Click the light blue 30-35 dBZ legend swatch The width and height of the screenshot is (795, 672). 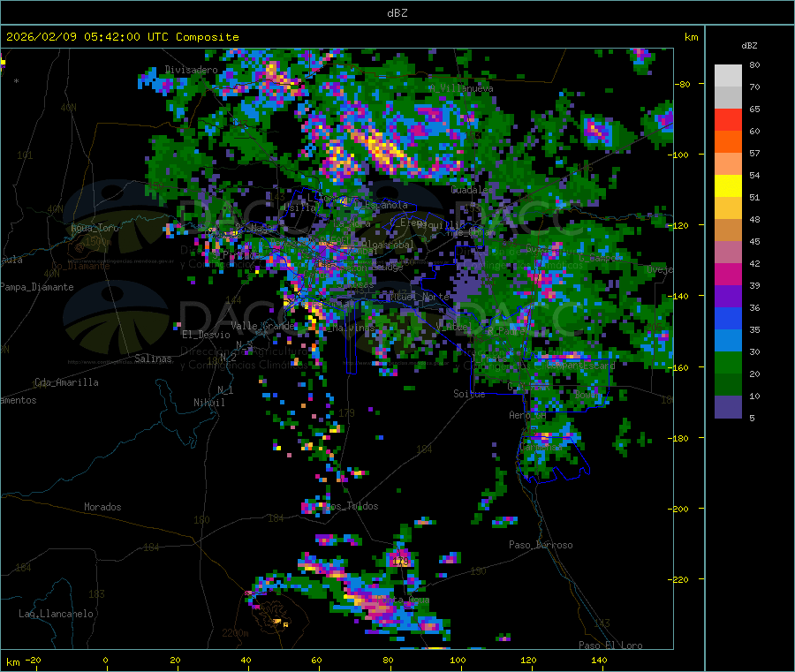pos(728,341)
